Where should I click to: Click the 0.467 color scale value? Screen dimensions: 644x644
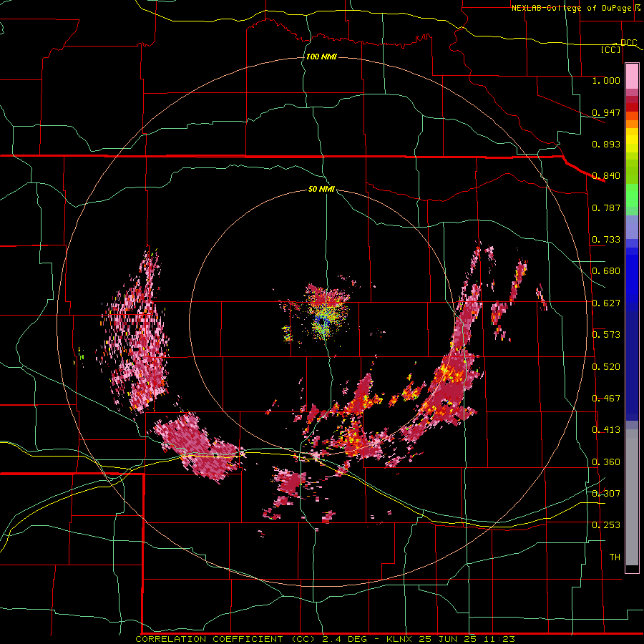(x=606, y=399)
